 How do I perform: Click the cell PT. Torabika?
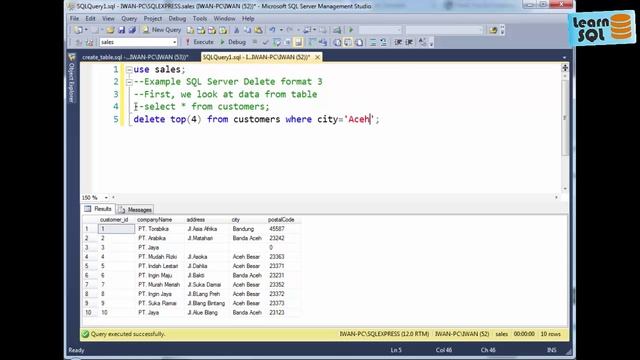pos(153,229)
